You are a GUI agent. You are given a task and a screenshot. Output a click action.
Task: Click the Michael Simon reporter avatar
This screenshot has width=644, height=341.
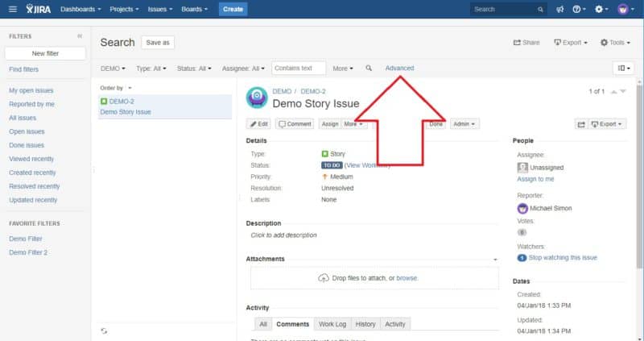[522, 208]
